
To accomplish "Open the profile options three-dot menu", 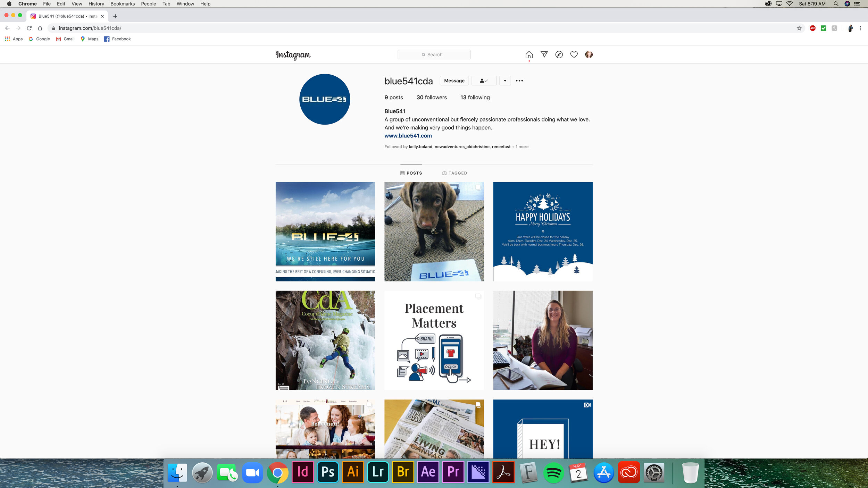I will click(x=519, y=81).
